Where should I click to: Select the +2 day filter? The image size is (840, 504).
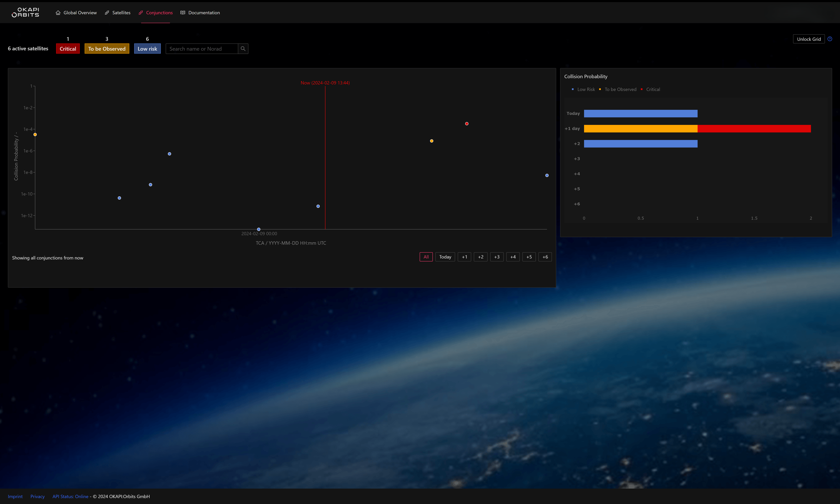(x=481, y=257)
